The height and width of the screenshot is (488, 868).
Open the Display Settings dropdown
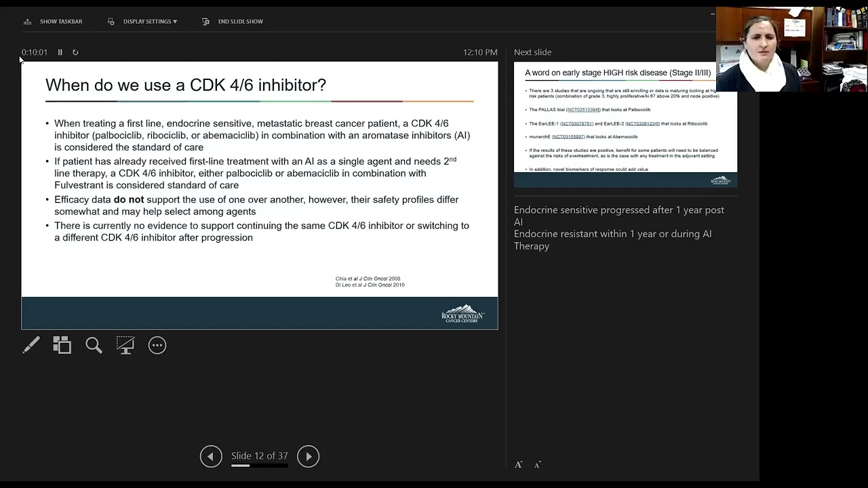coord(142,22)
